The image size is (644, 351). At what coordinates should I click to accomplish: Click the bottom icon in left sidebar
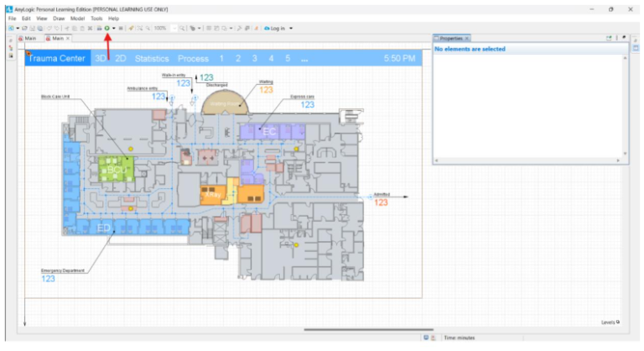tap(11, 55)
